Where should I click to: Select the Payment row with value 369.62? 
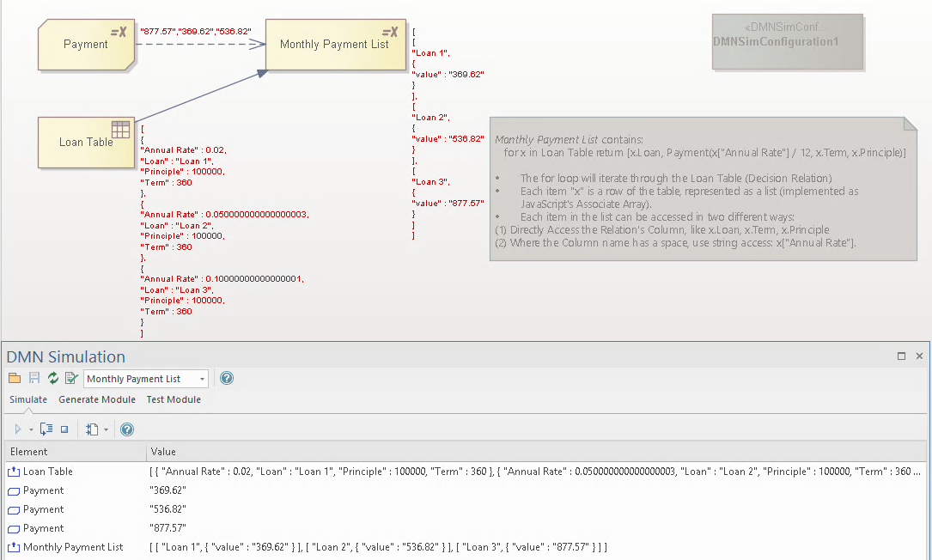(x=43, y=490)
